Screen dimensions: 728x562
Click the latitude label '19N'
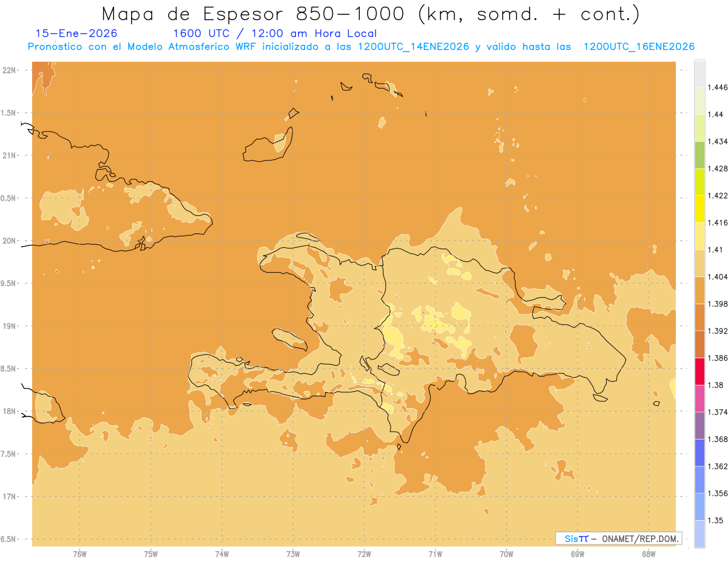10,326
